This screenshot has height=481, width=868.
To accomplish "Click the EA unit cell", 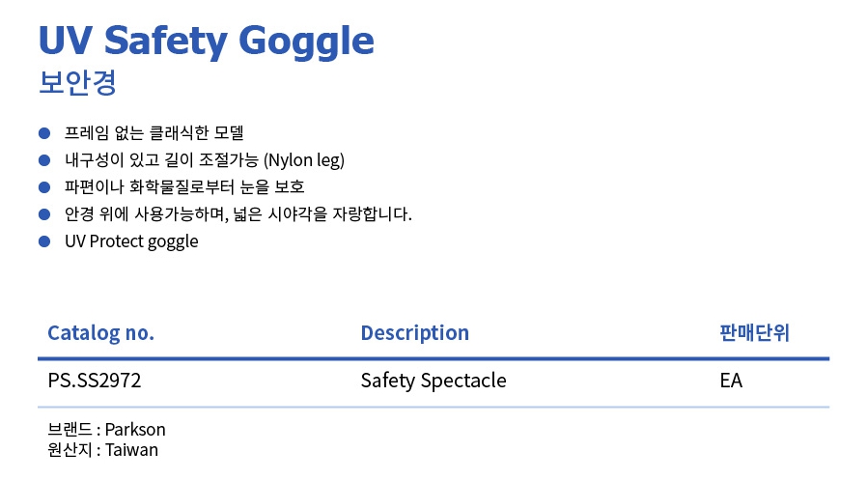I will (x=731, y=381).
